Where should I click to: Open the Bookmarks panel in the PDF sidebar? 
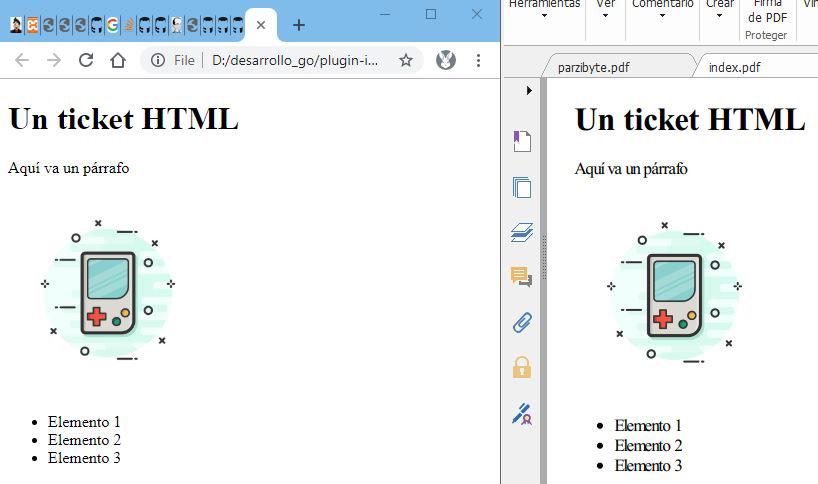coord(522,141)
